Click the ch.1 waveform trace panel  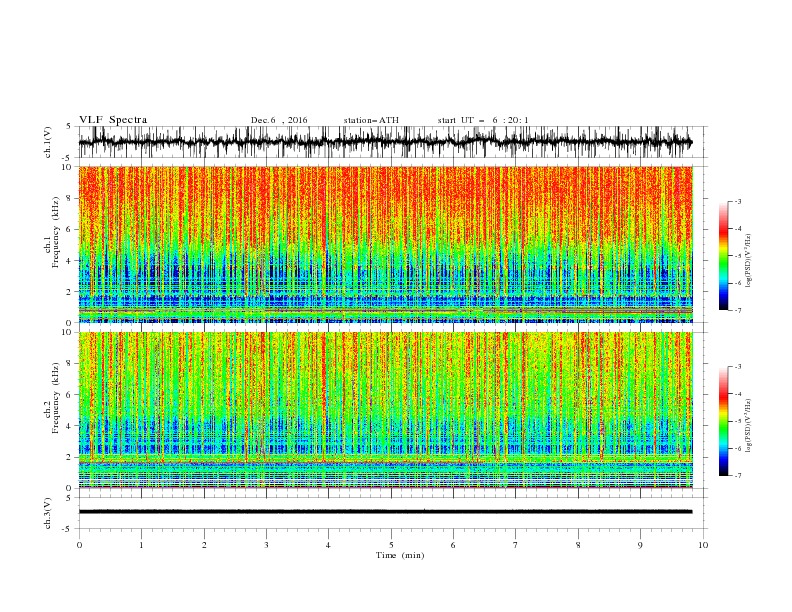(x=392, y=142)
